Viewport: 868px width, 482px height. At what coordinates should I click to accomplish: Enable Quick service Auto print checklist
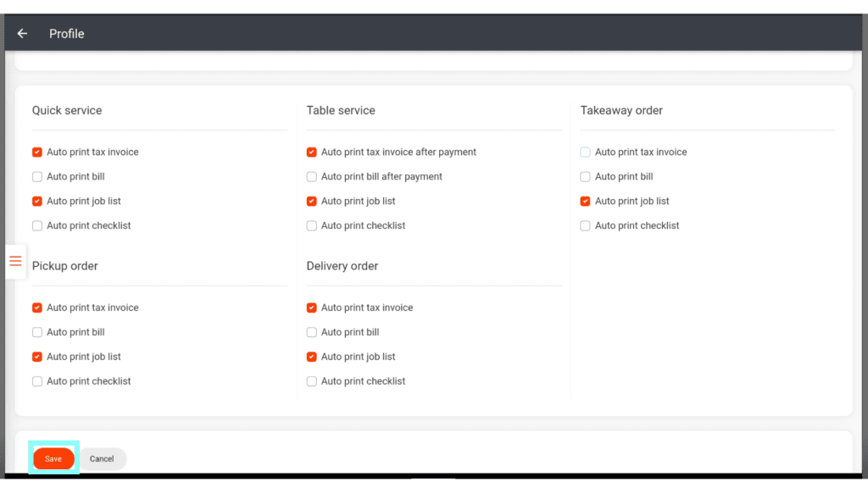(x=37, y=226)
